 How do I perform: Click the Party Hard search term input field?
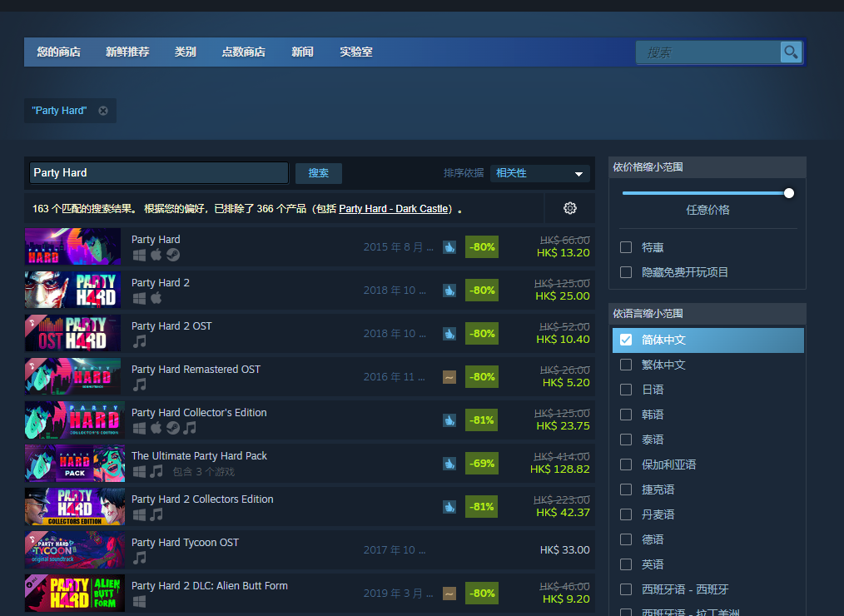[x=159, y=173]
